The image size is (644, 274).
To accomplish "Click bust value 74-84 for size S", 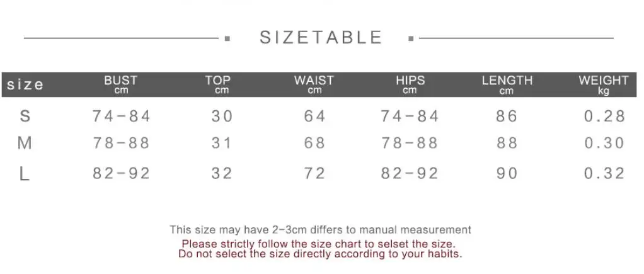I will (x=122, y=117).
